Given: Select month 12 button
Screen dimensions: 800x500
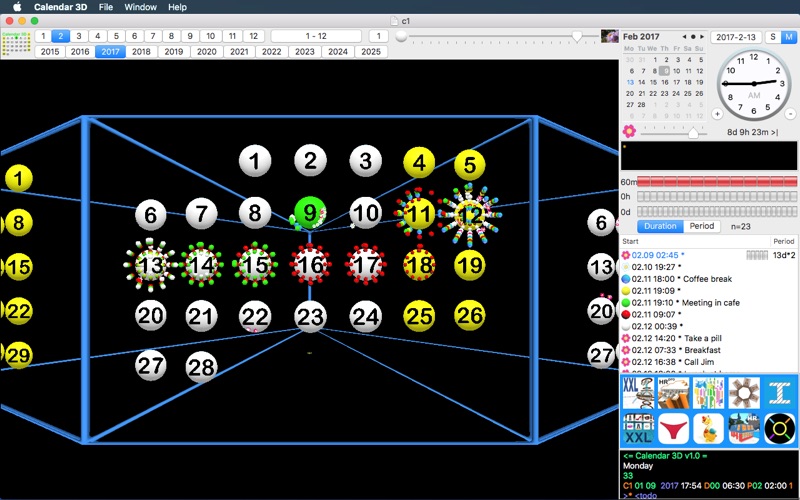Looking at the screenshot, I should click(254, 36).
